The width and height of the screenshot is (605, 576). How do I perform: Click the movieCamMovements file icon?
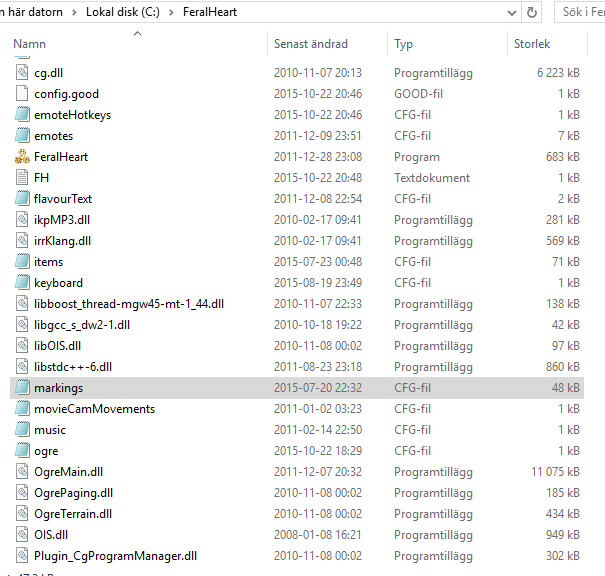pos(22,409)
